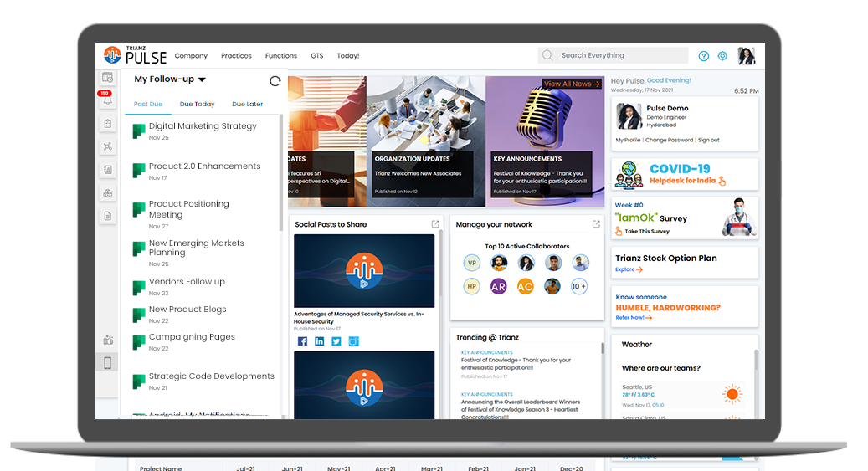This screenshot has width=868, height=471.
Task: Click the Search Everything field
Action: click(x=613, y=55)
